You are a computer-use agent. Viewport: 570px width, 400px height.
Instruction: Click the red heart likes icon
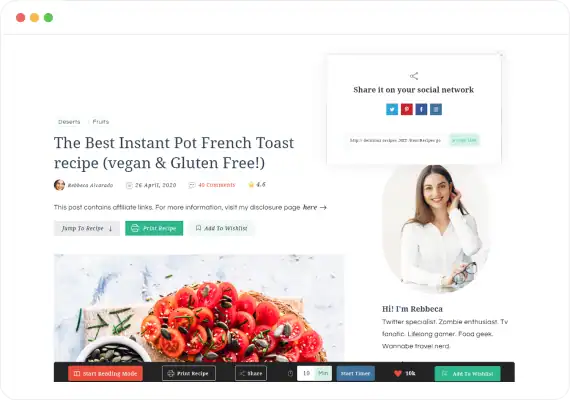click(x=398, y=373)
